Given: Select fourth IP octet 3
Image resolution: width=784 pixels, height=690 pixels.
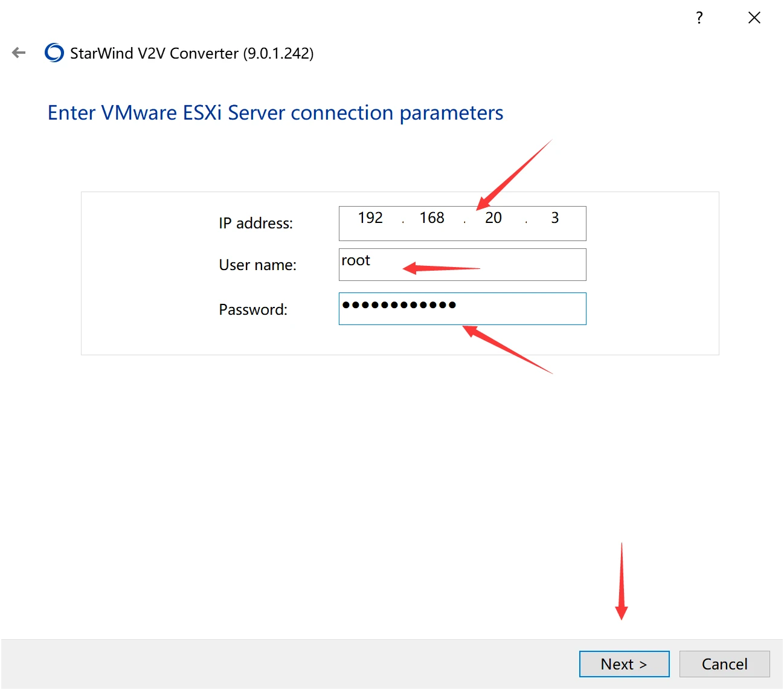Looking at the screenshot, I should pyautogui.click(x=555, y=218).
